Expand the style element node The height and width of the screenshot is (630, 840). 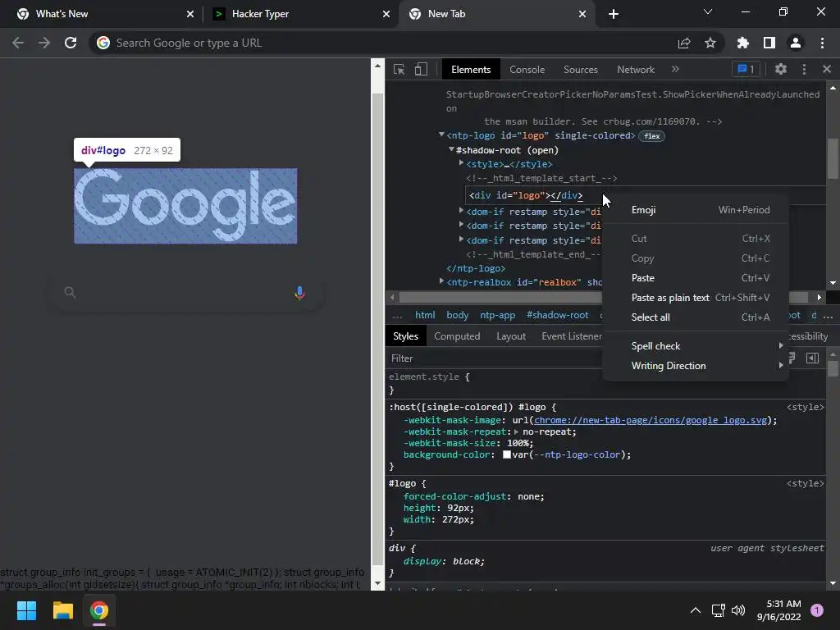click(461, 163)
